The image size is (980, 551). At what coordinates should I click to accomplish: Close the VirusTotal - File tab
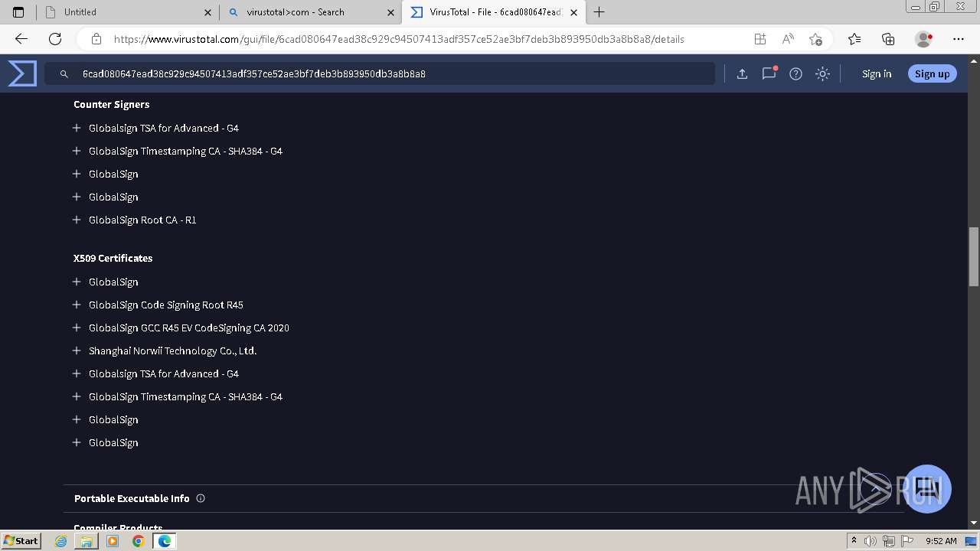573,12
